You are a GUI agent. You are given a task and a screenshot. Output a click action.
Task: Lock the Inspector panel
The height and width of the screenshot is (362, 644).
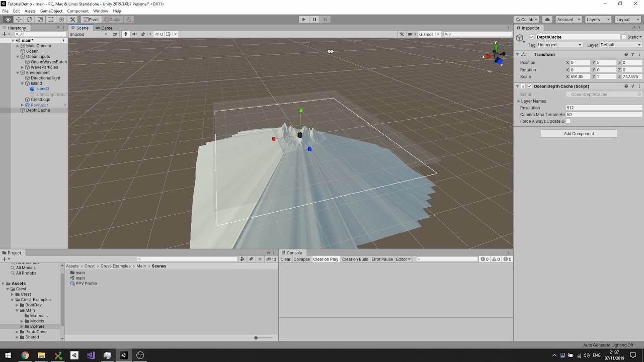(x=633, y=28)
